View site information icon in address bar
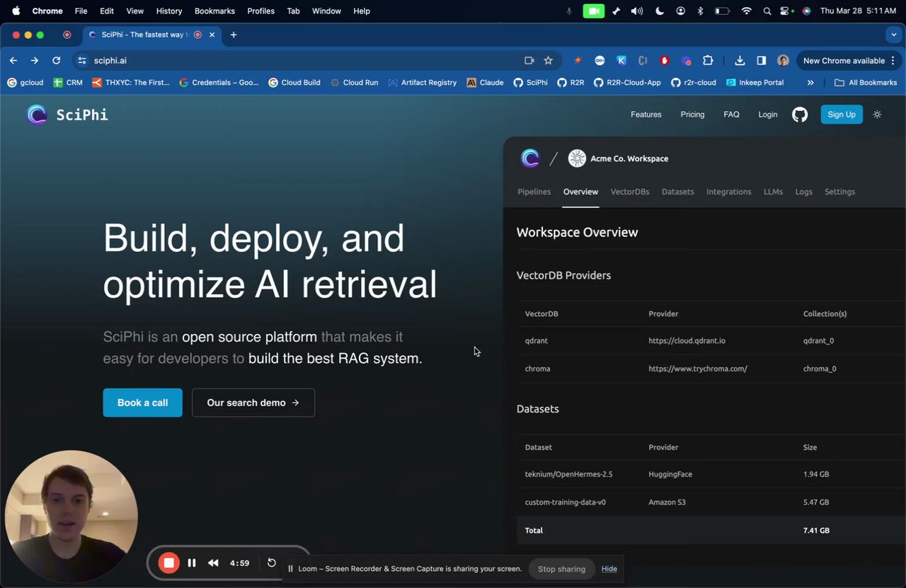Screen dimensions: 906x588 (x=82, y=61)
